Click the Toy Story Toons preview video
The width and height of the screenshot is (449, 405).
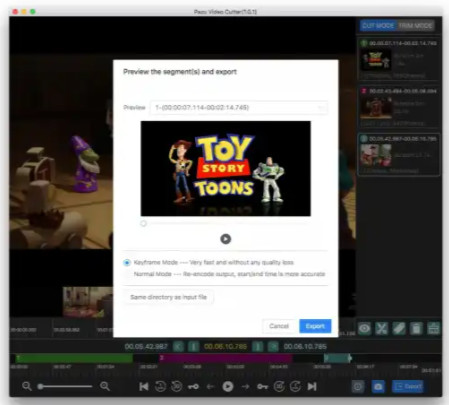click(226, 169)
